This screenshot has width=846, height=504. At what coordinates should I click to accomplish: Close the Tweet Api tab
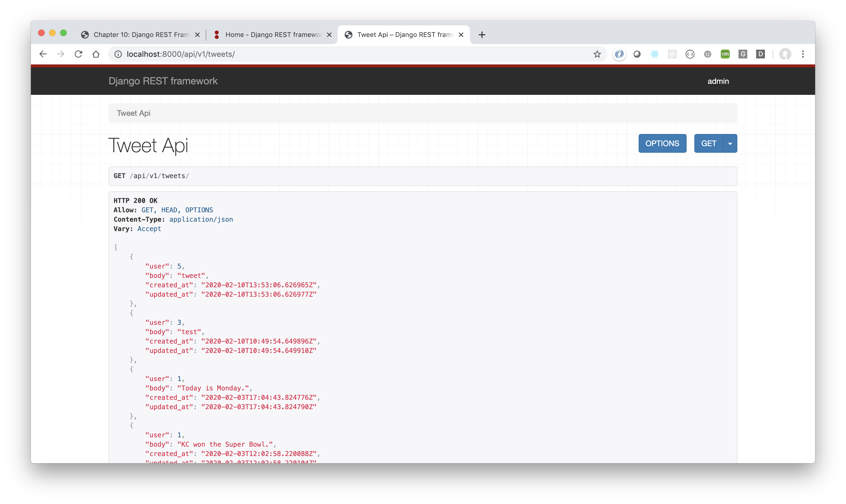point(461,35)
